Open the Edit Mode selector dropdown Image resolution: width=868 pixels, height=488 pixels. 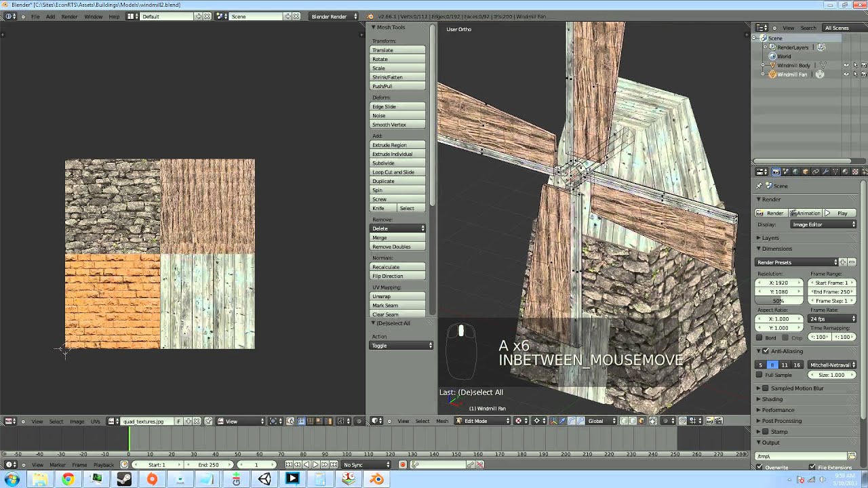[483, 421]
